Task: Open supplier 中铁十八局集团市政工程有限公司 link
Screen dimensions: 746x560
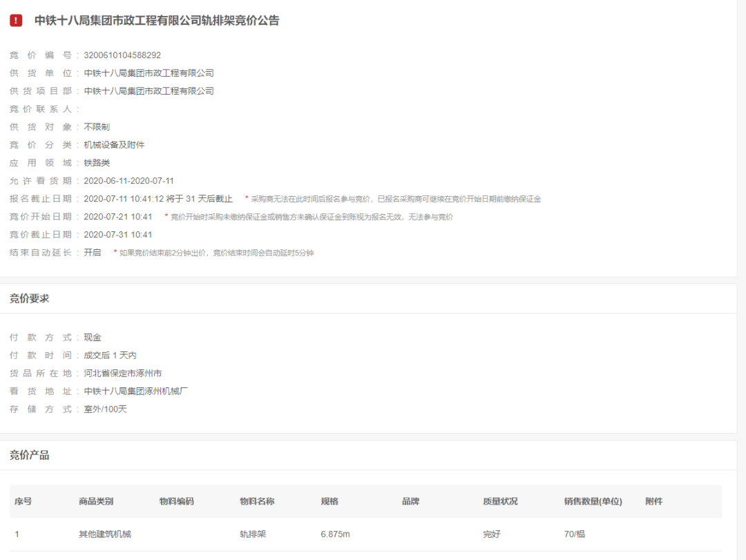Action: click(x=149, y=72)
